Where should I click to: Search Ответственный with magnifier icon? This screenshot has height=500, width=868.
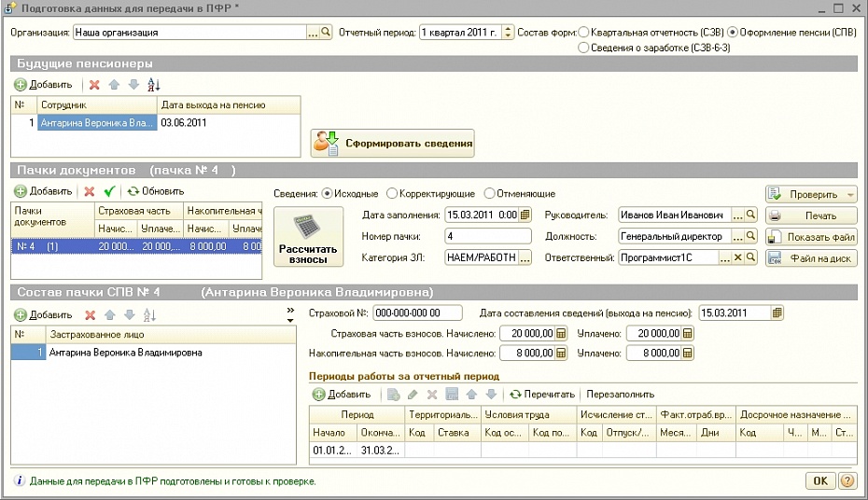[750, 257]
